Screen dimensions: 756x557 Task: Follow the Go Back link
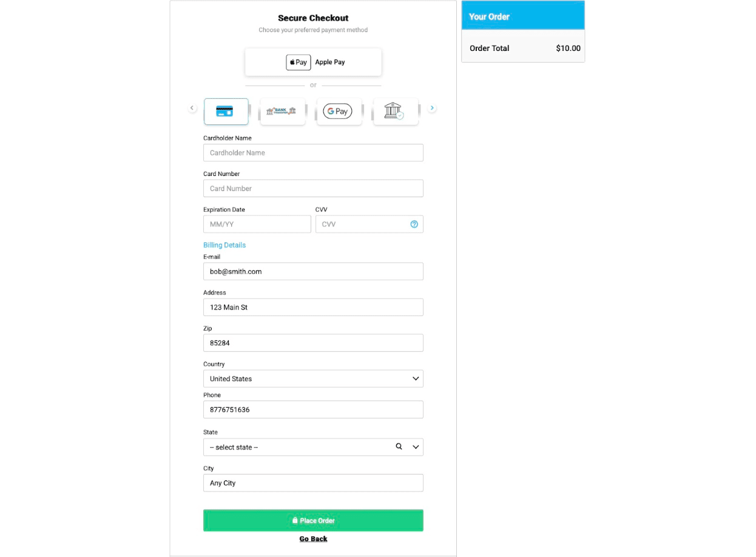point(313,539)
